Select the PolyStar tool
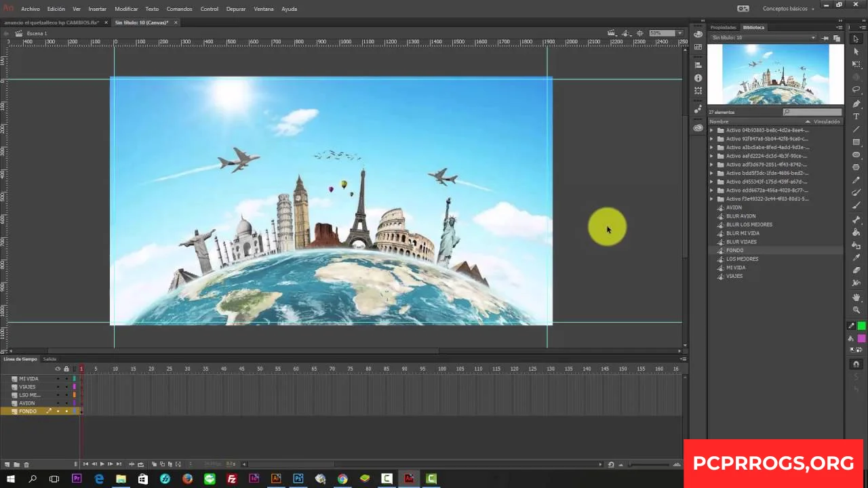 856,167
